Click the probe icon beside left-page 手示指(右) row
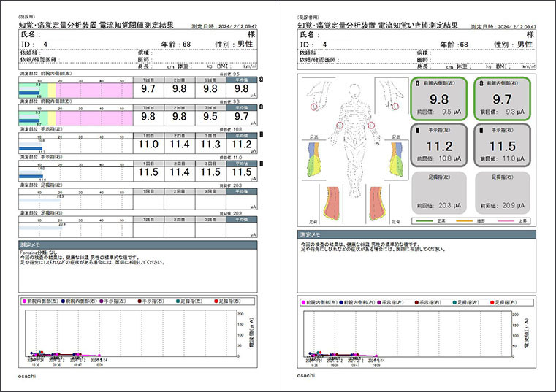 (x=262, y=164)
